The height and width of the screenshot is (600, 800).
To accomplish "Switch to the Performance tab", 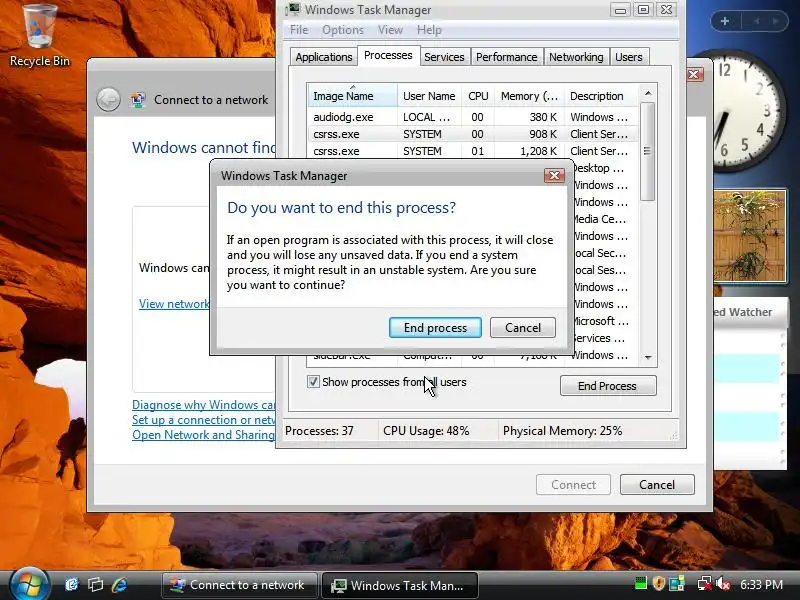I will (x=507, y=57).
